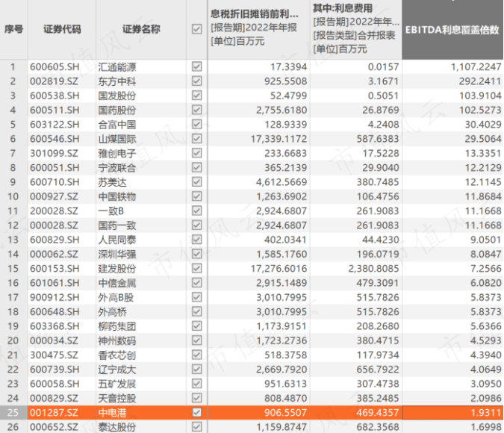Select security code 603122.SH
Viewport: 504px width, 433px height.
(x=55, y=125)
